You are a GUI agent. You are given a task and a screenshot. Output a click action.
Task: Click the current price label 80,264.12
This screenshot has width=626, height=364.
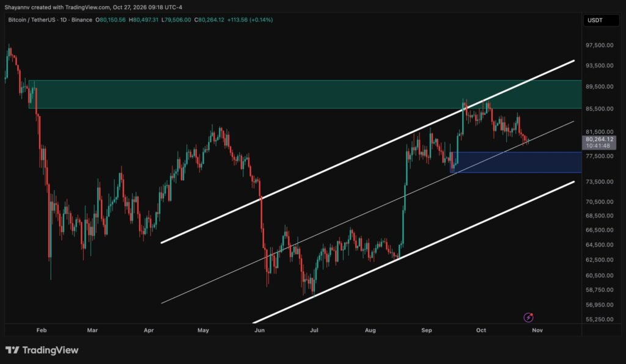tap(599, 139)
